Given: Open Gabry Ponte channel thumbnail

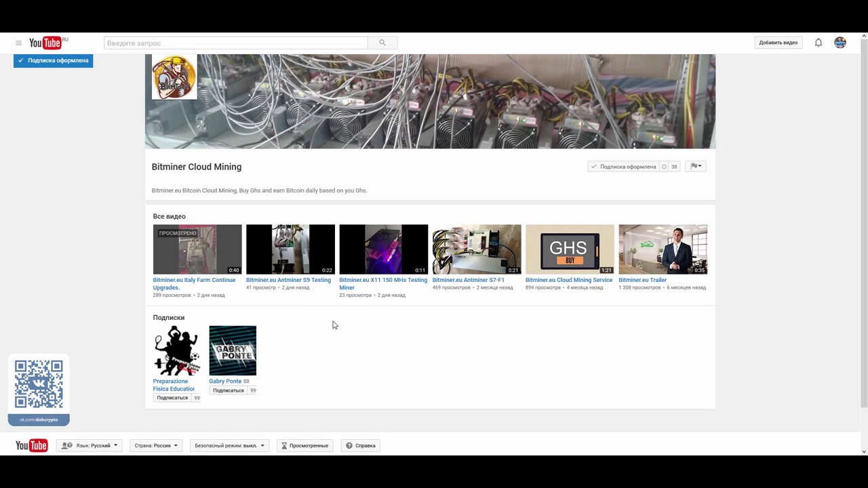Looking at the screenshot, I should click(x=233, y=350).
